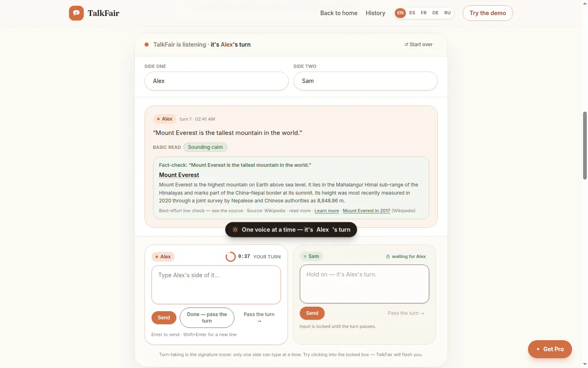This screenshot has height=368, width=588.
Task: Click the BASIC READ label
Action: (167, 147)
